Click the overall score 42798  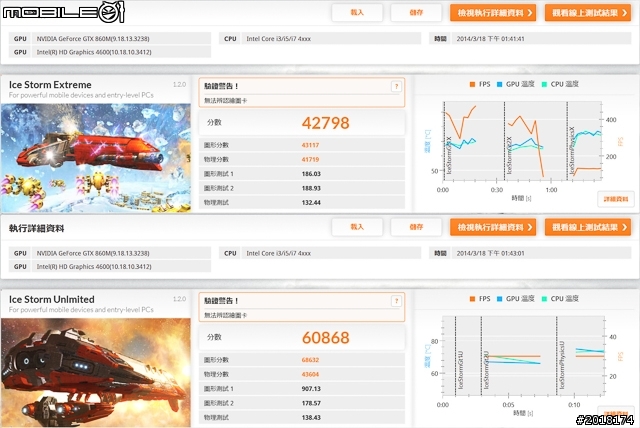coord(325,123)
